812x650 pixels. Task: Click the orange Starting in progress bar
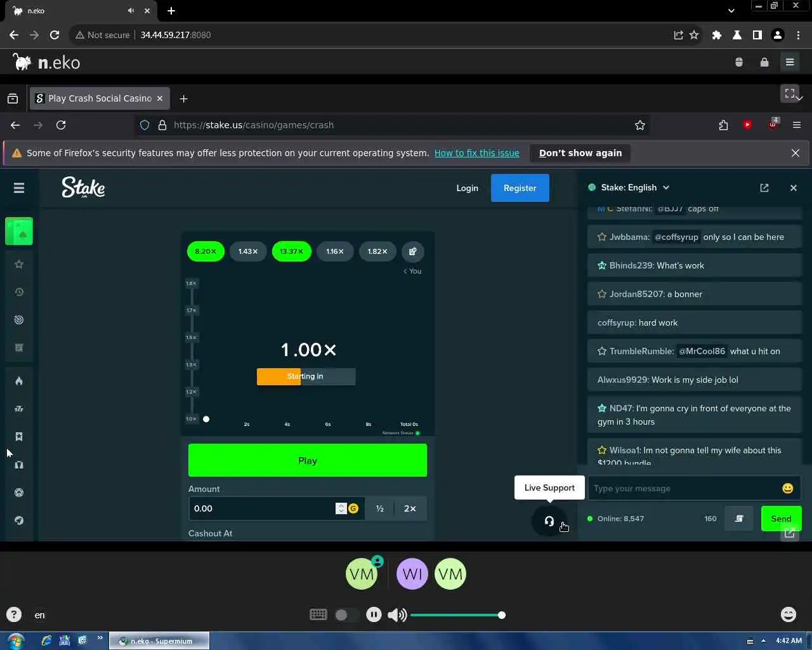tap(306, 376)
